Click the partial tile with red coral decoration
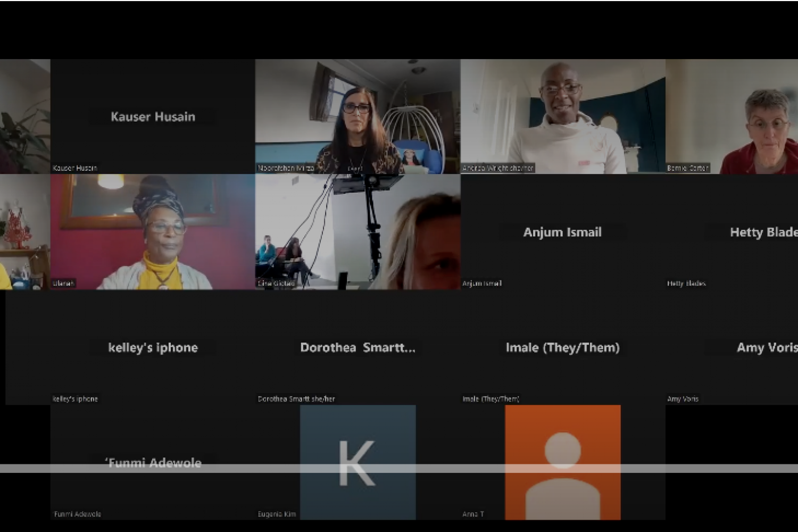 (x=24, y=232)
